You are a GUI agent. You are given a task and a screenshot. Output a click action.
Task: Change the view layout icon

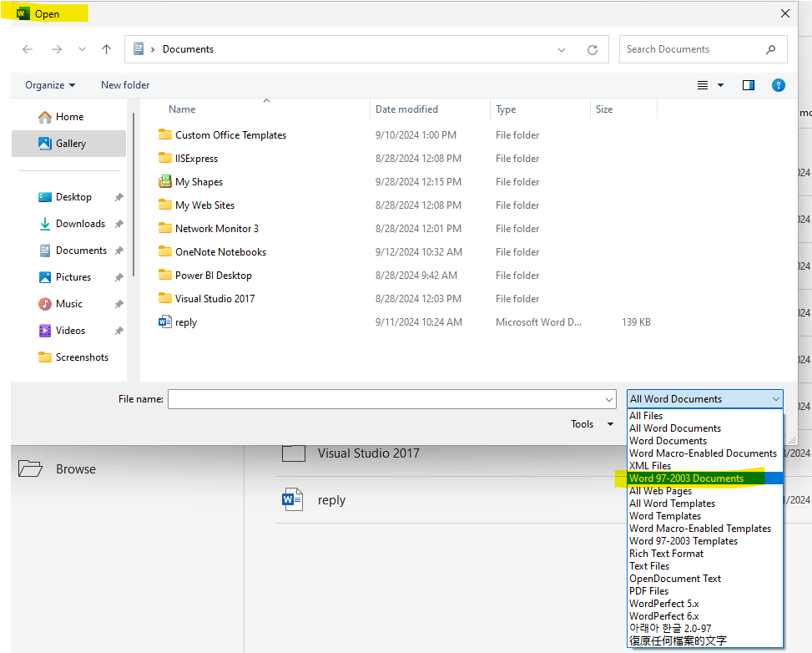pos(702,85)
